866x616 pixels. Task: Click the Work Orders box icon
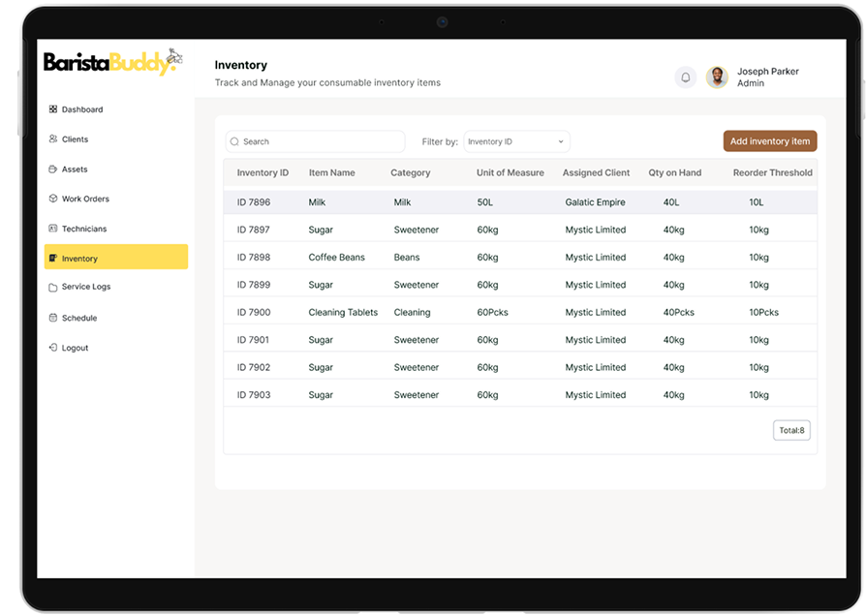tap(53, 199)
